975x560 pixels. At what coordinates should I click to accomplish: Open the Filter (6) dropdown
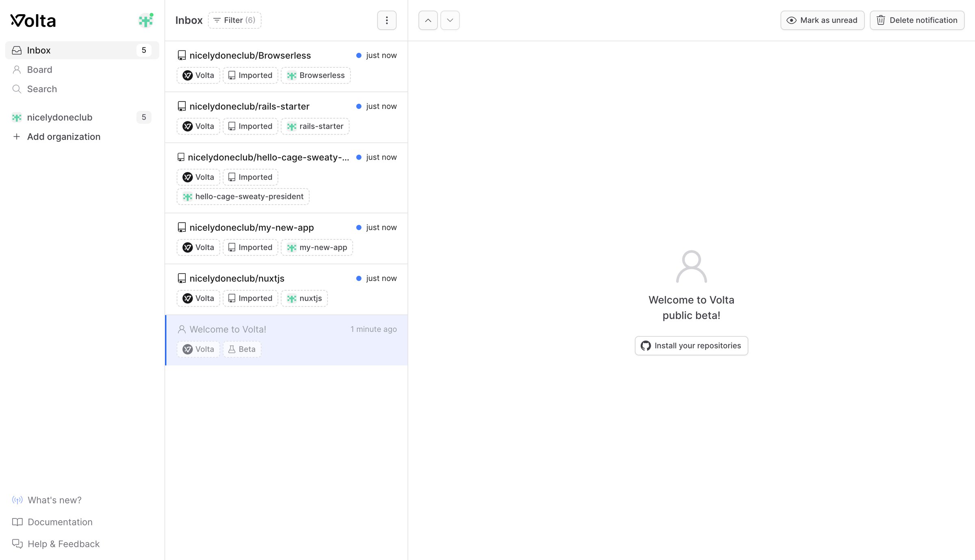click(234, 20)
